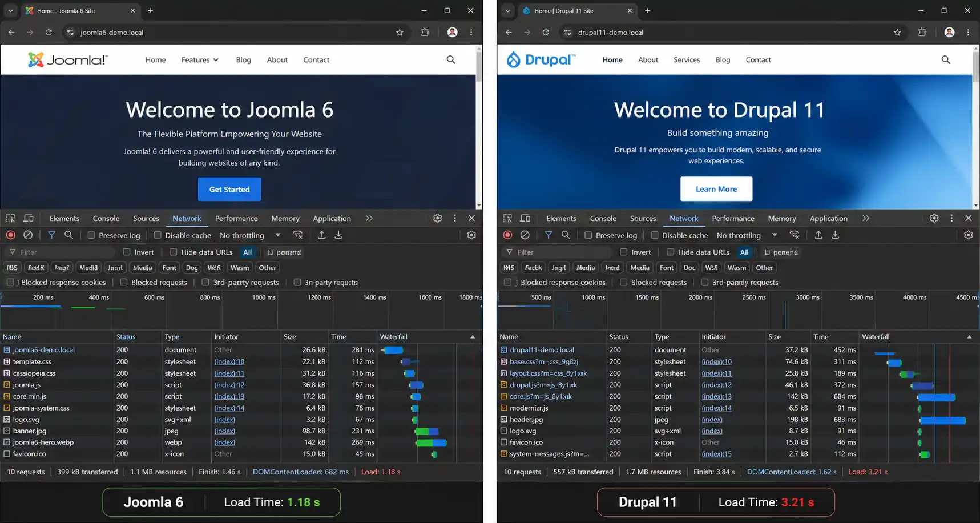Open DevTools three-dot menu in Drupal window
This screenshot has height=523, width=980.
pyautogui.click(x=951, y=218)
